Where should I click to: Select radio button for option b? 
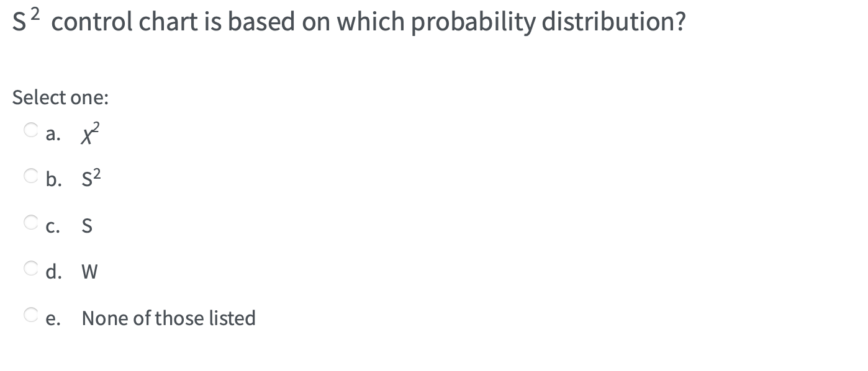(x=30, y=175)
